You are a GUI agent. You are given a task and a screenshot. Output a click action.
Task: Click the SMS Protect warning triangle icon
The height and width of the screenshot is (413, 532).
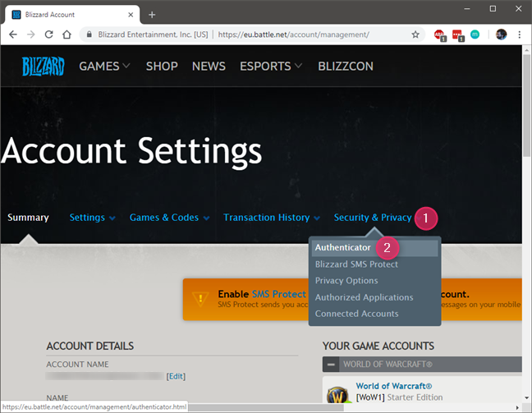point(200,299)
